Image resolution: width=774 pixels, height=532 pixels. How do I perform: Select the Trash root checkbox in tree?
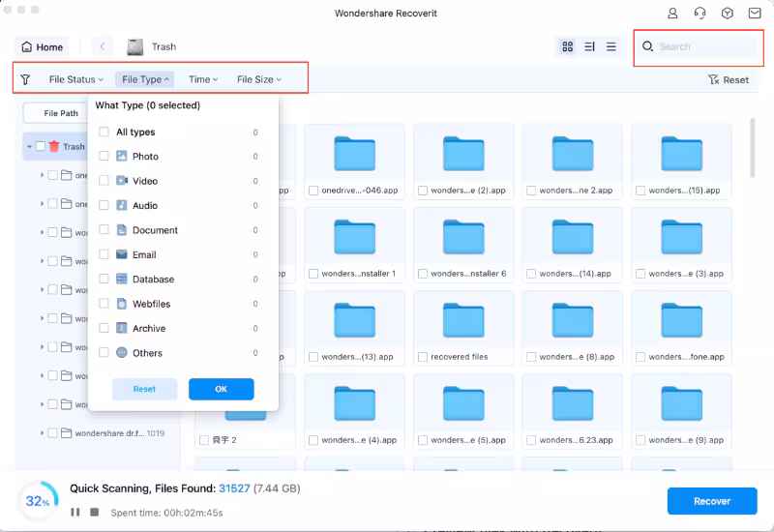coord(41,146)
